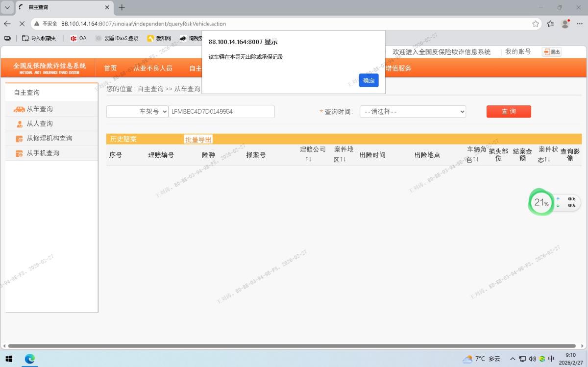Open the 车架号 query type dropdown
Image resolution: width=588 pixels, height=367 pixels.
[137, 112]
